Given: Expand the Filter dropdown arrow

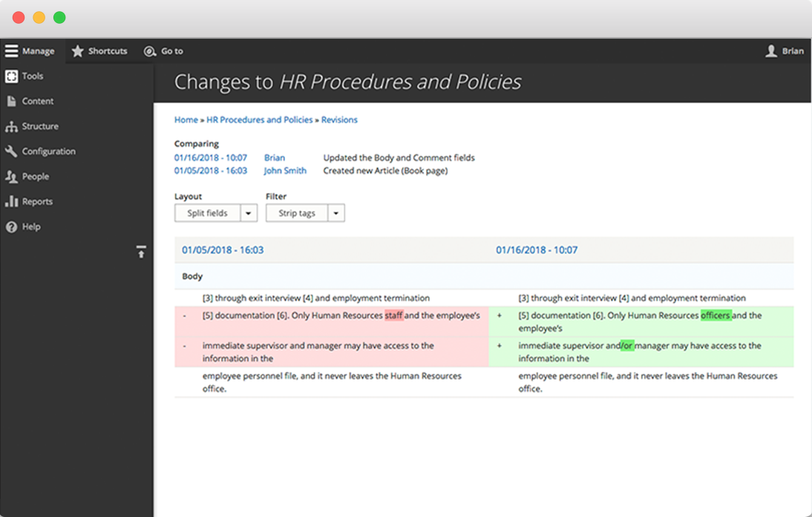Looking at the screenshot, I should [x=336, y=213].
